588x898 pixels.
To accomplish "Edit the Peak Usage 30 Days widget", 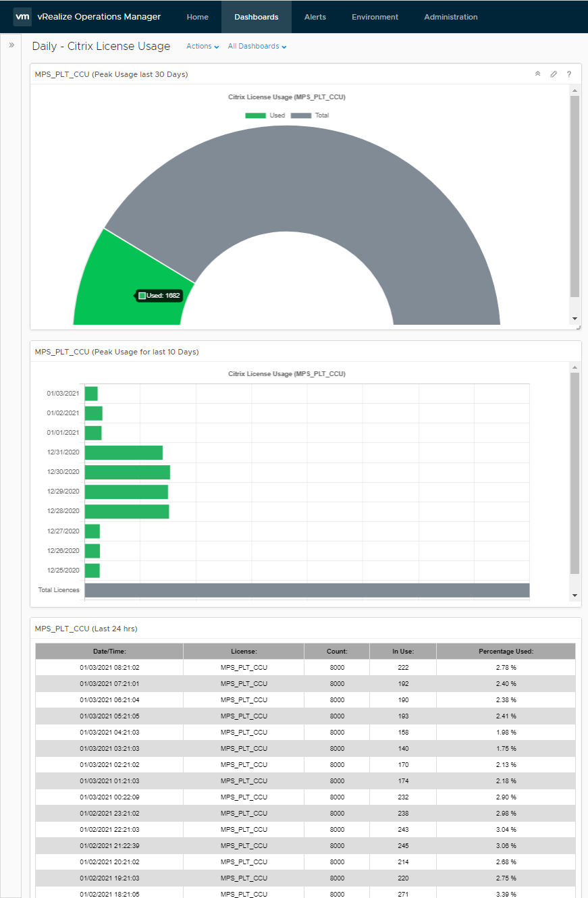I will coord(554,74).
